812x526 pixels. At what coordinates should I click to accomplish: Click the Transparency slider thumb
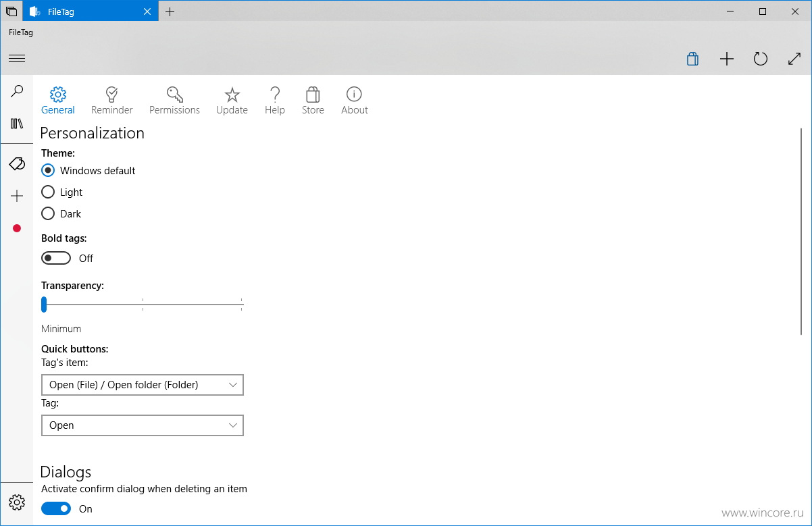click(44, 305)
